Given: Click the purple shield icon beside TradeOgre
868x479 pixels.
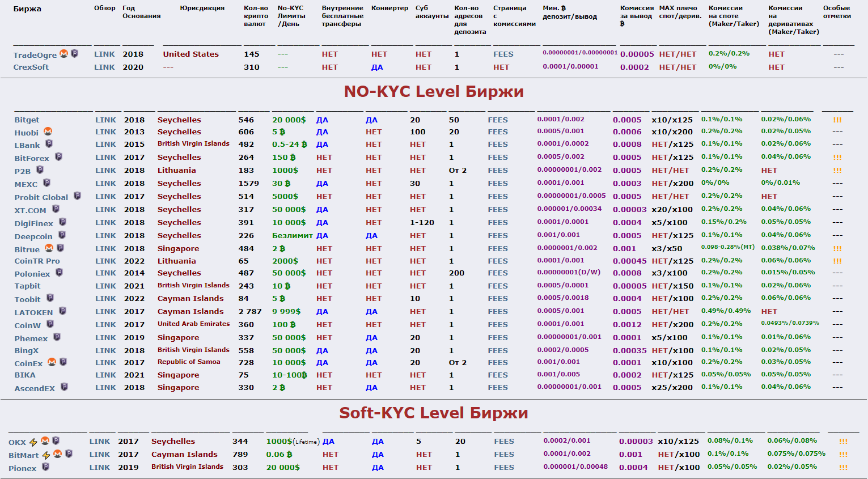Looking at the screenshot, I should tap(74, 53).
